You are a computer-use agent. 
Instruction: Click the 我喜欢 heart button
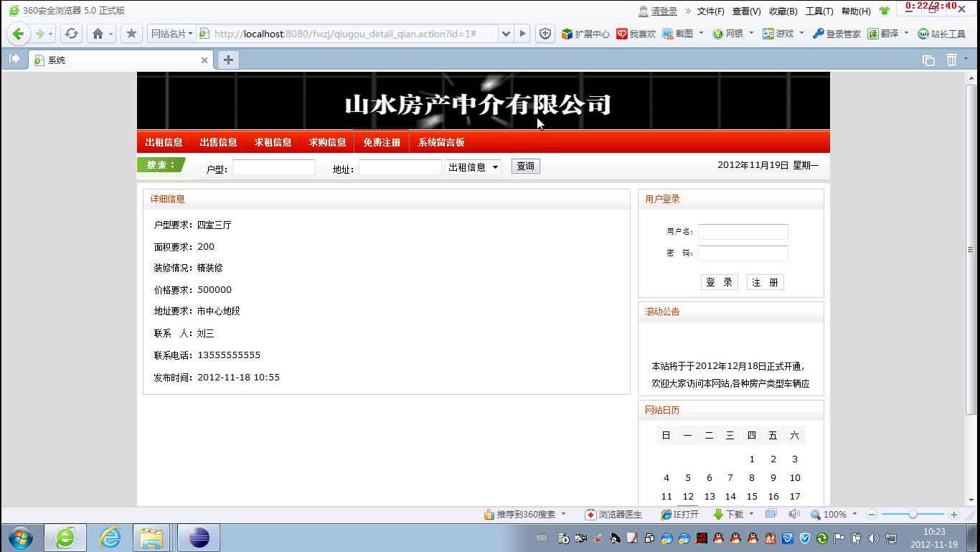coord(636,34)
